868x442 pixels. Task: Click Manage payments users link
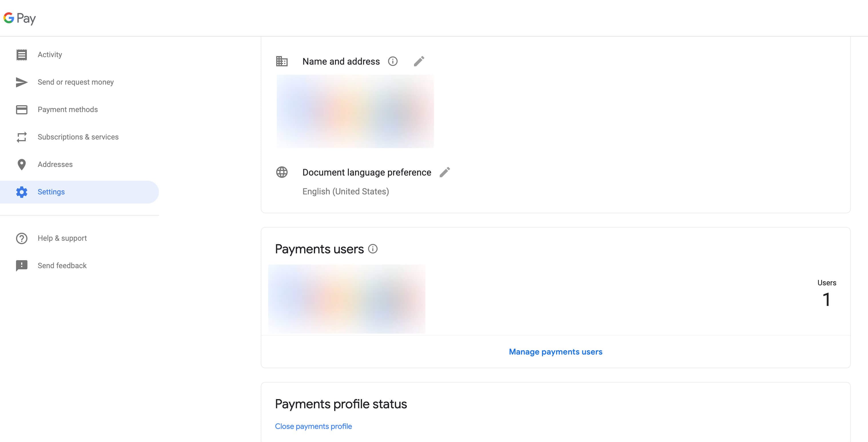point(555,352)
